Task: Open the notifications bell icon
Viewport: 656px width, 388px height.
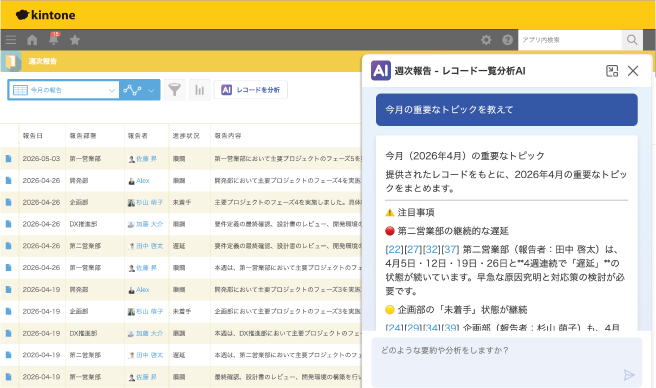Action: tap(54, 39)
